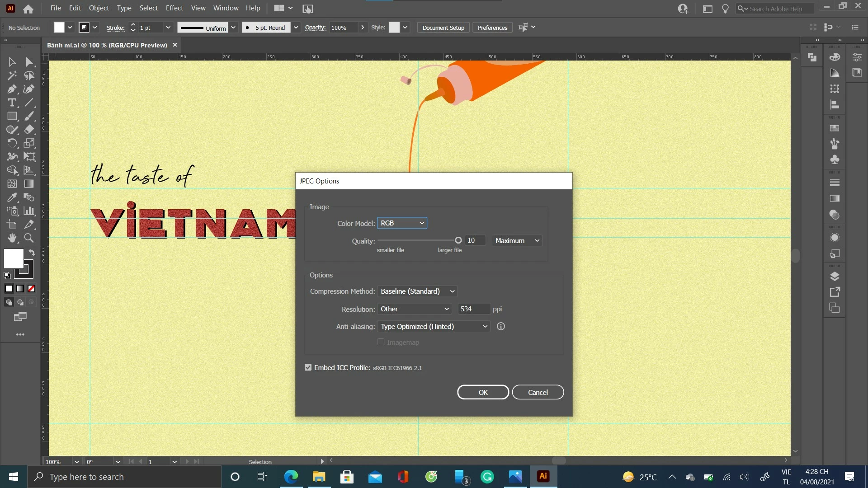Expand Compression Method dropdown
This screenshot has width=868, height=488.
(x=417, y=291)
